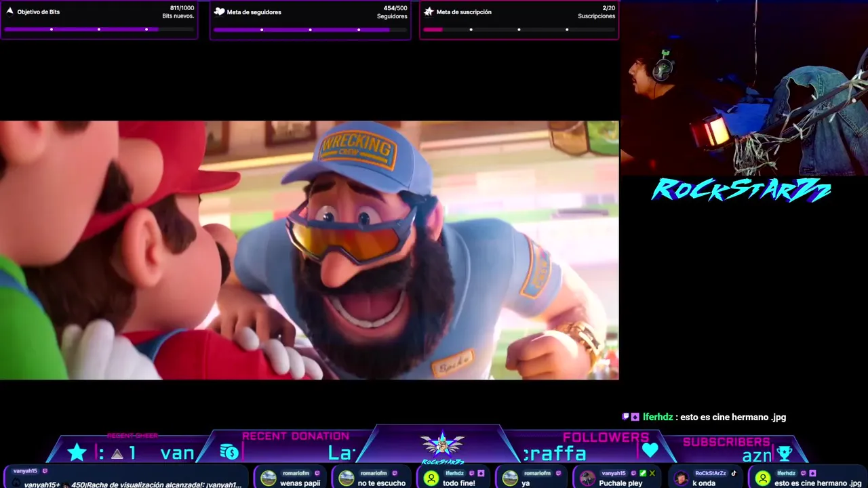Click the green X badge in 'Puchale pley' card

point(652,473)
